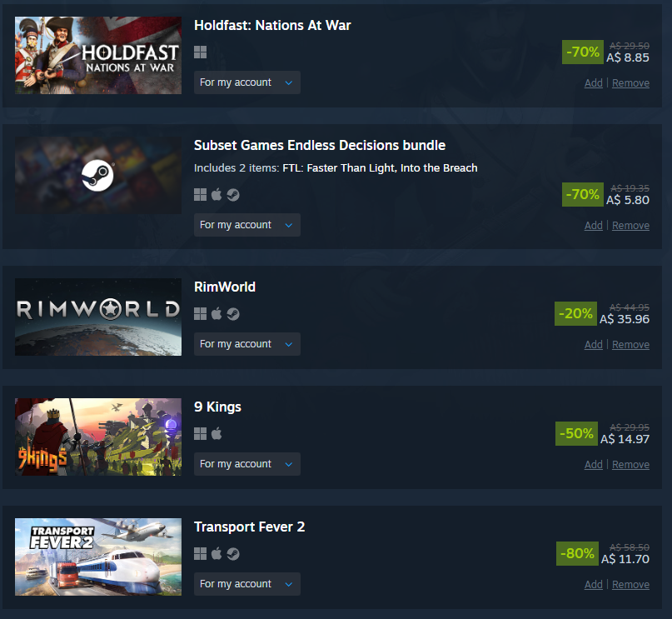
Task: Click Add link for Subset Games bundle
Action: 594,226
